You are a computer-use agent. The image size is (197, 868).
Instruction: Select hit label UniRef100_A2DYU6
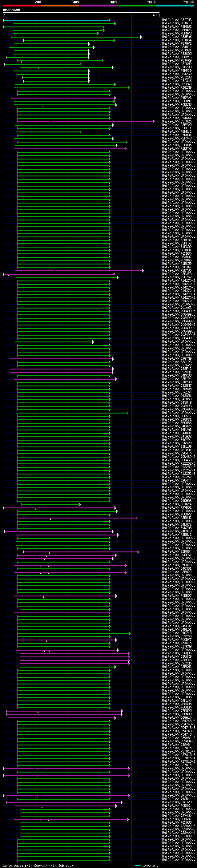pyautogui.click(x=177, y=271)
